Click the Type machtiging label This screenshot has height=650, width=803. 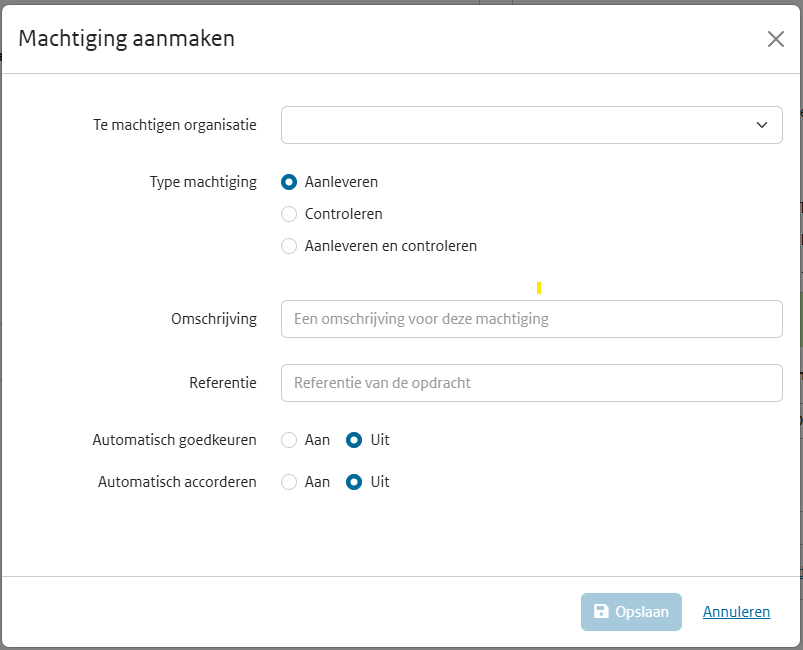[x=203, y=182]
